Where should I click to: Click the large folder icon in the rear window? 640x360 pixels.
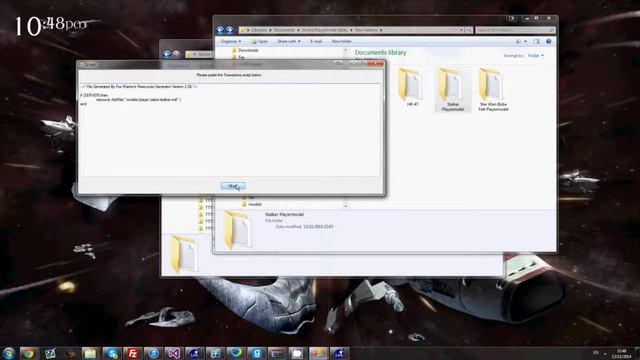[184, 255]
